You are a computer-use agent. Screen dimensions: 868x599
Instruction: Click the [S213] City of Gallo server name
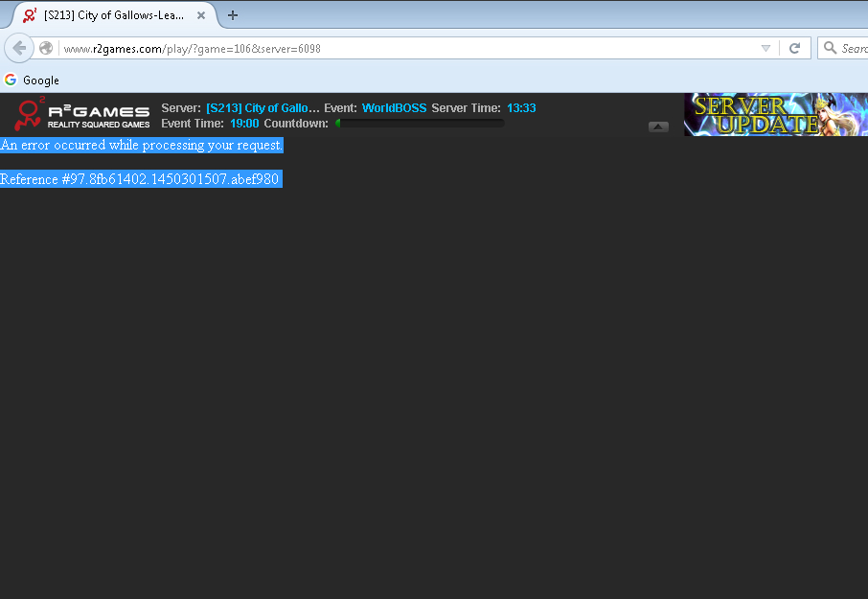point(263,108)
